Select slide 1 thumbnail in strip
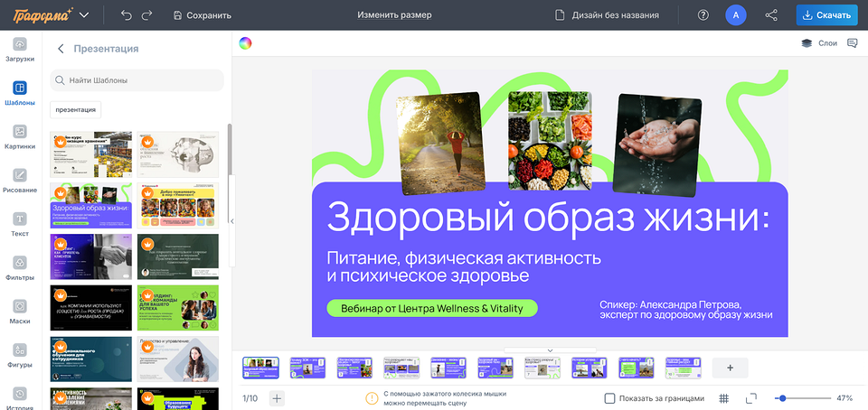This screenshot has width=868, height=410. pyautogui.click(x=260, y=368)
